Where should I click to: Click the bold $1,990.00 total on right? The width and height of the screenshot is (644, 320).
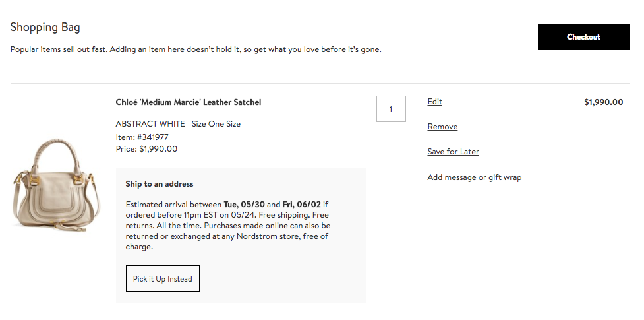603,102
